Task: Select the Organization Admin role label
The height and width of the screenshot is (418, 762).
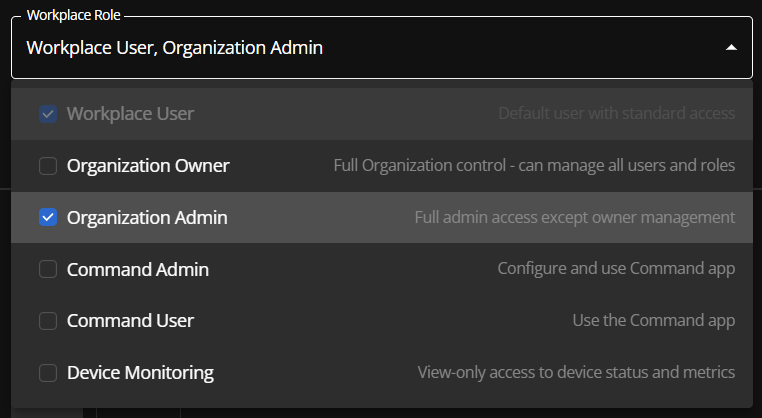Action: [147, 217]
